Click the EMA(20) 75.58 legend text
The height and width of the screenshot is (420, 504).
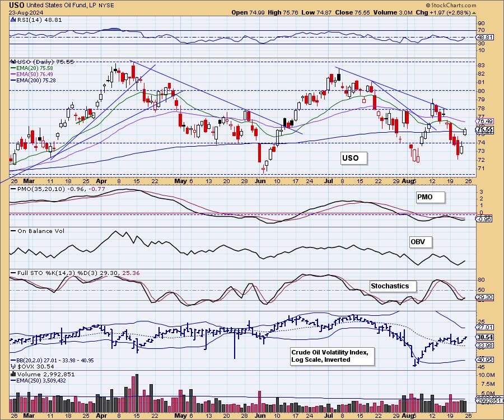click(x=34, y=68)
